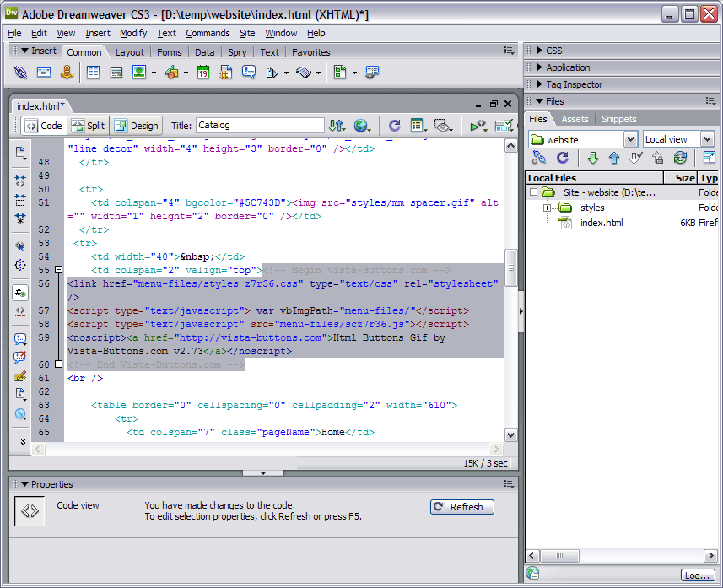This screenshot has width=723, height=588.
Task: Sort by the Local Files column header
Action: 594,178
